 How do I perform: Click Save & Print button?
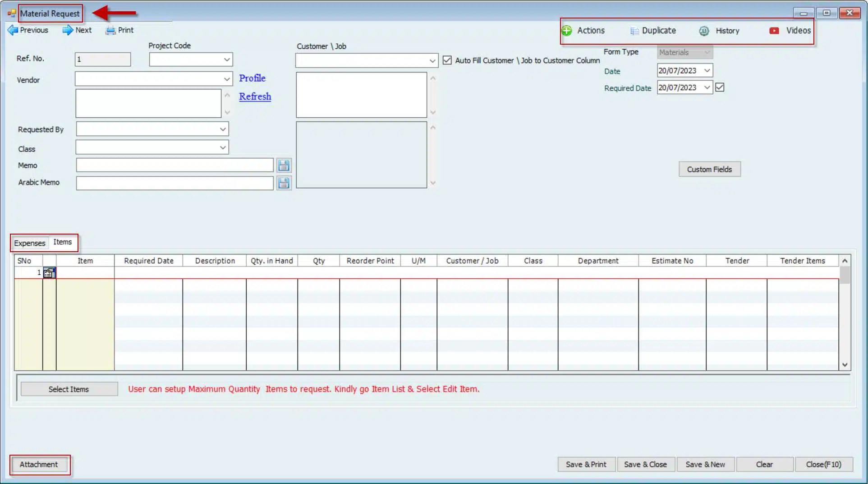coord(586,464)
